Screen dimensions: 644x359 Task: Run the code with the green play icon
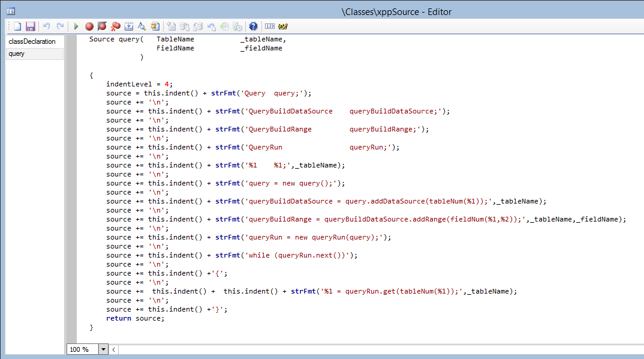pos(76,26)
